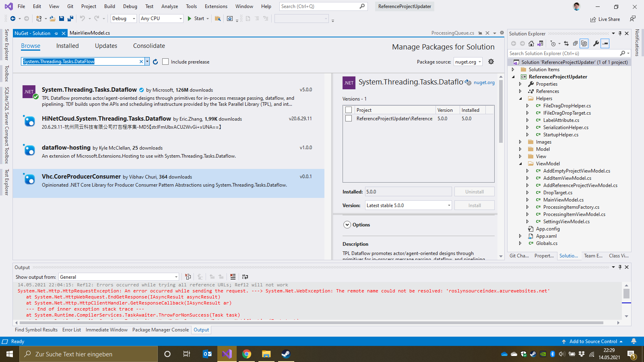Collapse the ViewModel folder
This screenshot has width=644, height=362.
click(520, 164)
